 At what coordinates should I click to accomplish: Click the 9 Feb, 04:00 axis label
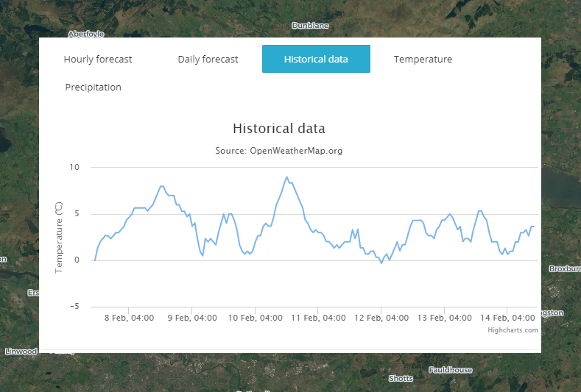point(192,318)
